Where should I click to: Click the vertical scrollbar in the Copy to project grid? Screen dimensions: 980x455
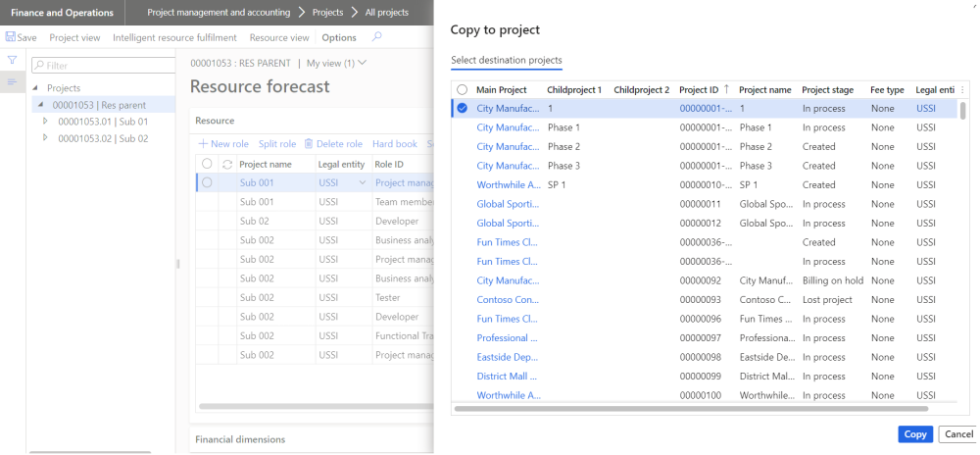coord(963,111)
